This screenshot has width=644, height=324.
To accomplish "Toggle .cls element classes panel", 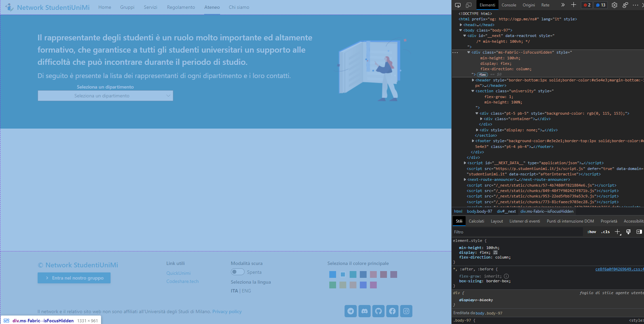I will [605, 232].
